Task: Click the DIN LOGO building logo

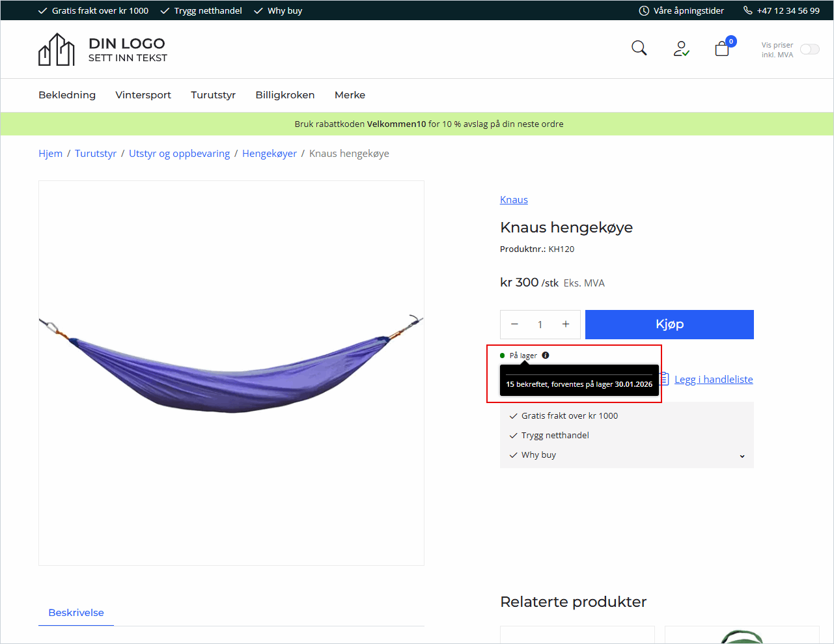Action: tap(57, 50)
